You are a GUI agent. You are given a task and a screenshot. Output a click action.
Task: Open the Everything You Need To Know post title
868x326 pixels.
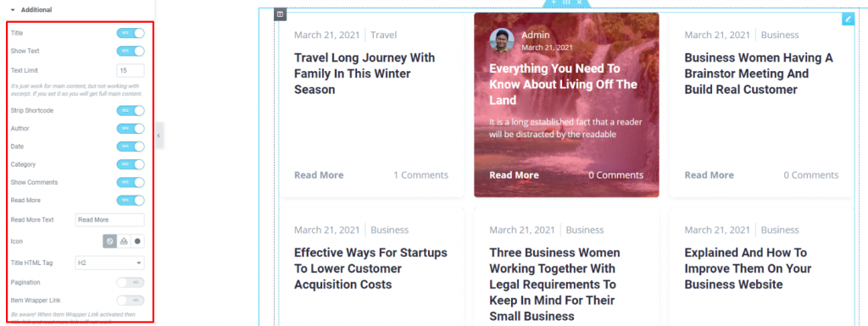(564, 85)
